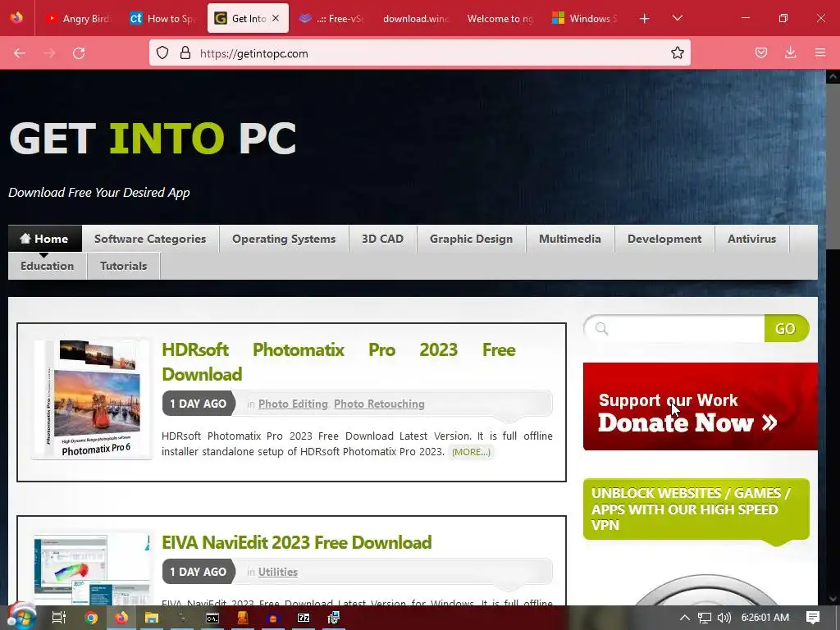The image size is (840, 630).
Task: Open the Antivirus menu item
Action: point(751,239)
